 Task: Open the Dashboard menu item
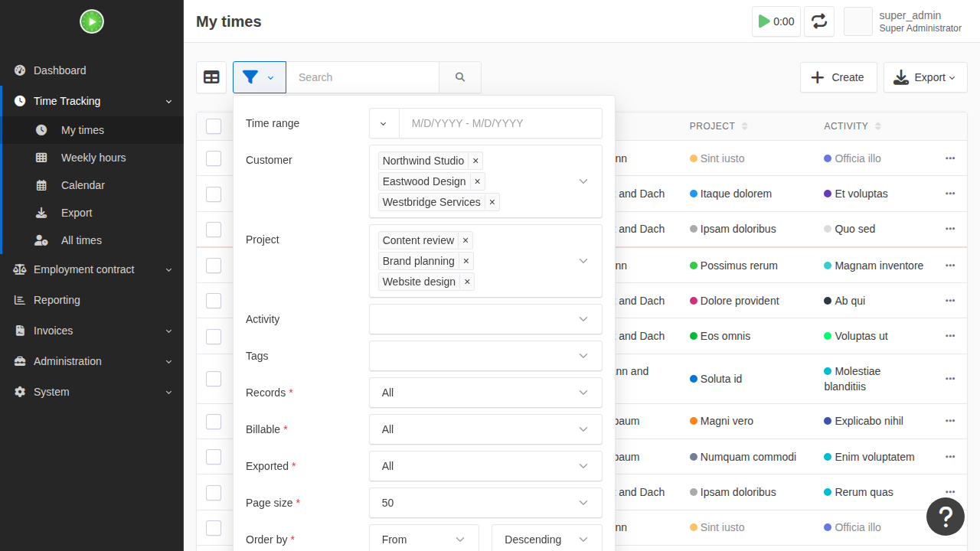pyautogui.click(x=92, y=70)
